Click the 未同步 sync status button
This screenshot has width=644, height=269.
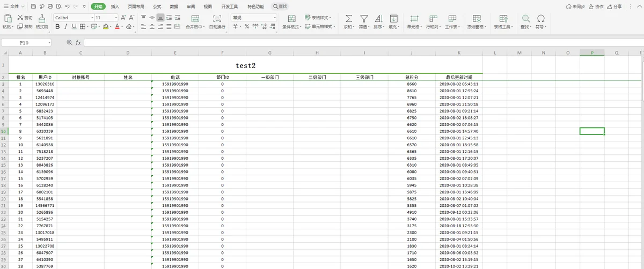coord(576,6)
